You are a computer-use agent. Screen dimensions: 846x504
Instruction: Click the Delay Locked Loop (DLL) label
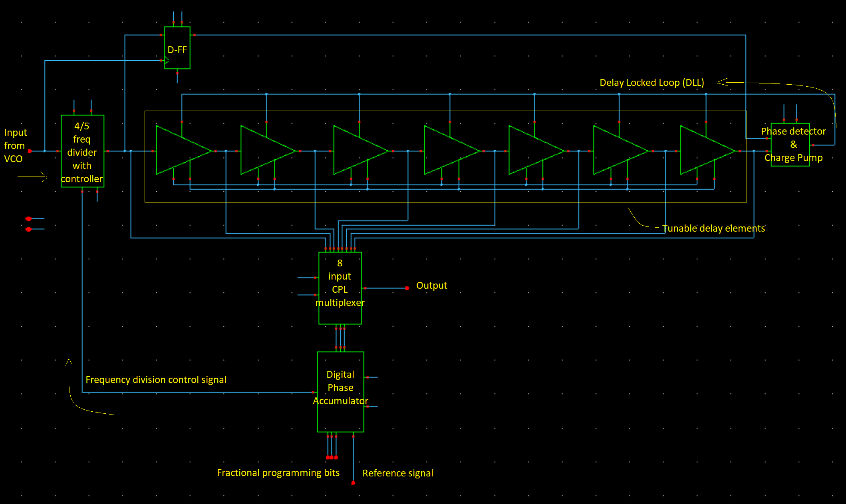[651, 83]
